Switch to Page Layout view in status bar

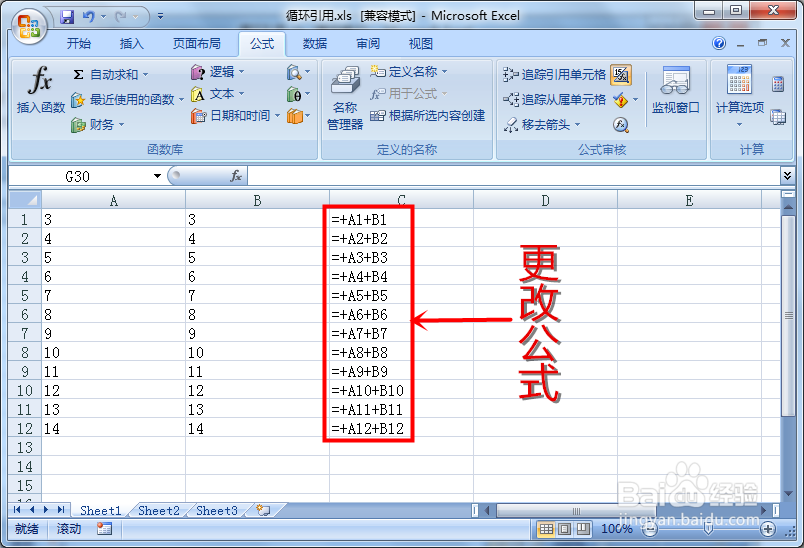565,529
